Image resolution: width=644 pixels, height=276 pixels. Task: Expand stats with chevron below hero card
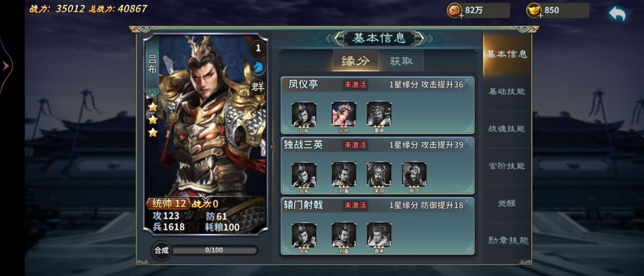click(205, 200)
